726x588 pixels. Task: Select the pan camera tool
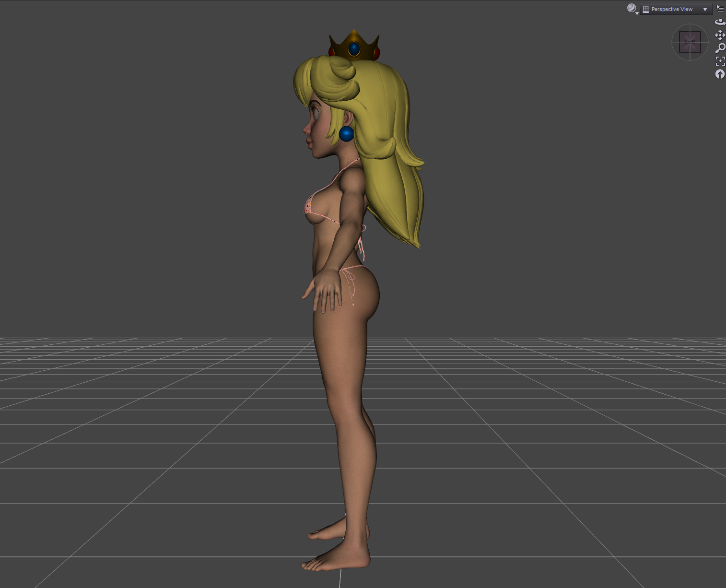[x=720, y=35]
